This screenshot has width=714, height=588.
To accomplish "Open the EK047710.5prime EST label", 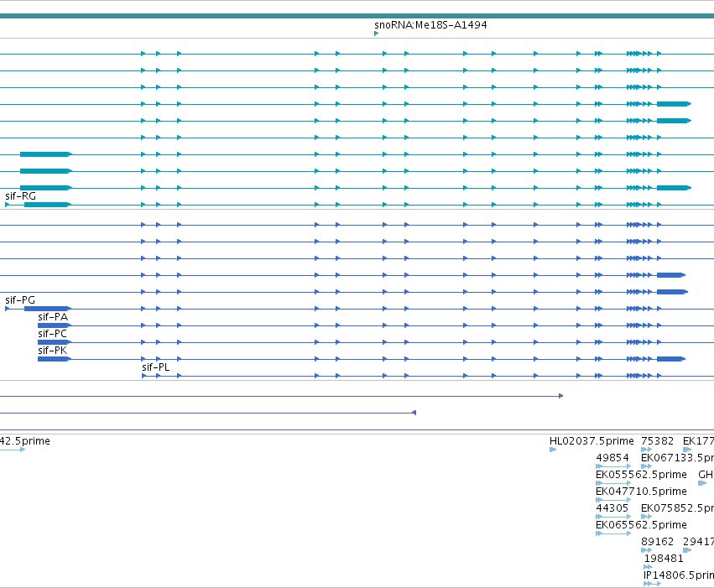I will coord(641,492).
